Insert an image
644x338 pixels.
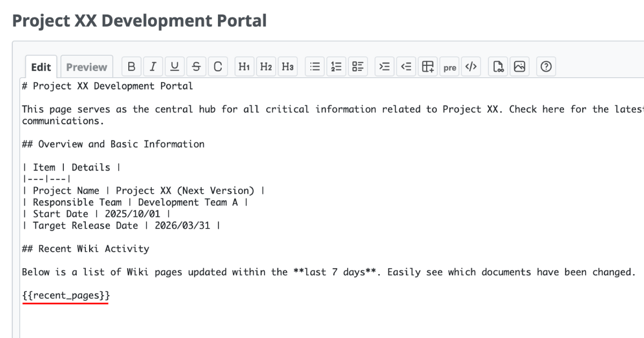click(519, 67)
